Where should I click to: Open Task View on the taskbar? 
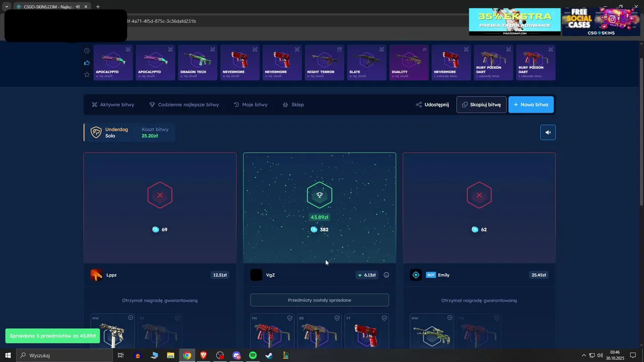[121, 355]
